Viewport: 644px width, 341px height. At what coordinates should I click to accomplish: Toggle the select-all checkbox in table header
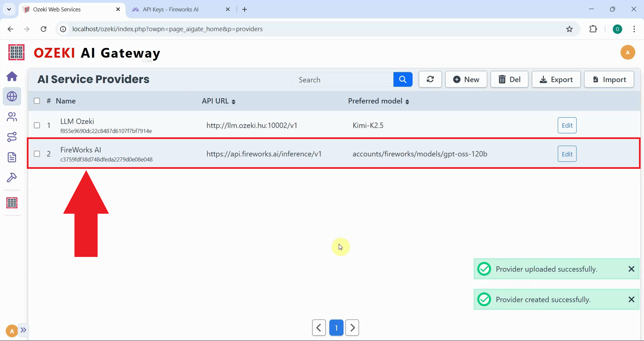point(37,101)
